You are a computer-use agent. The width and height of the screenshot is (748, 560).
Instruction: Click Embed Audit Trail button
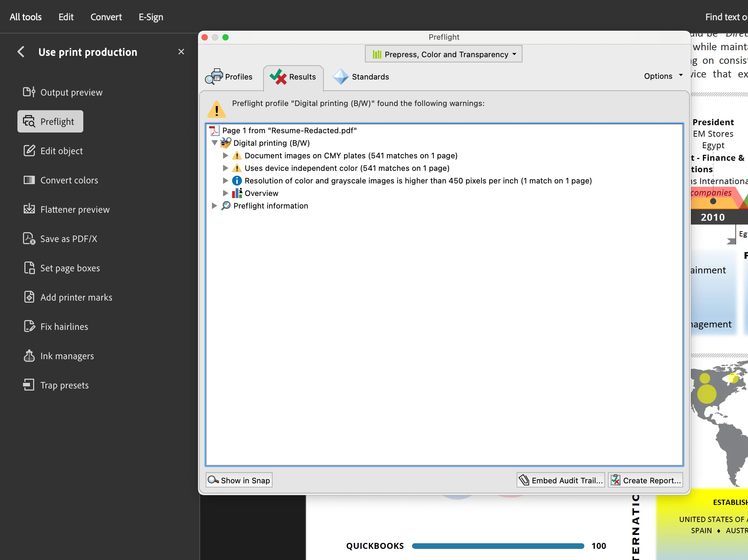tap(560, 480)
